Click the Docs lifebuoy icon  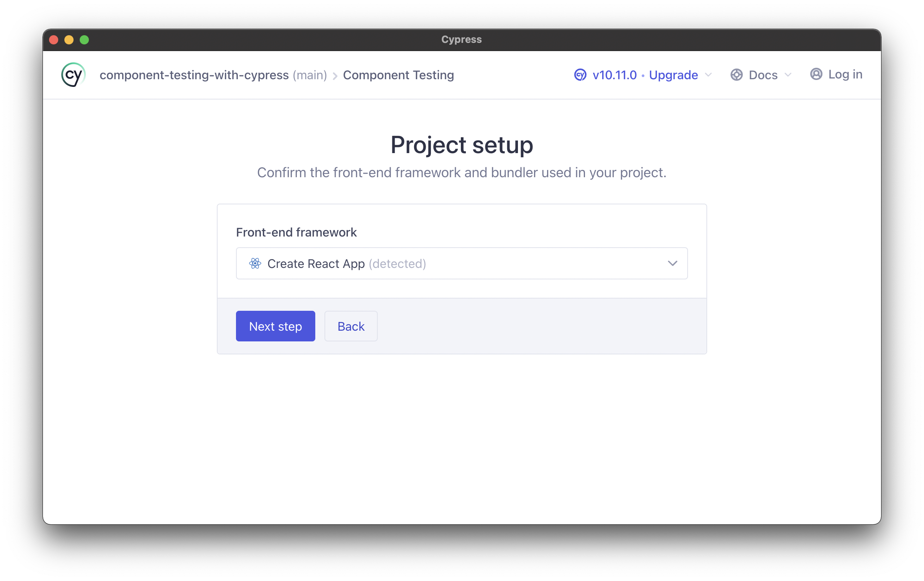point(736,75)
